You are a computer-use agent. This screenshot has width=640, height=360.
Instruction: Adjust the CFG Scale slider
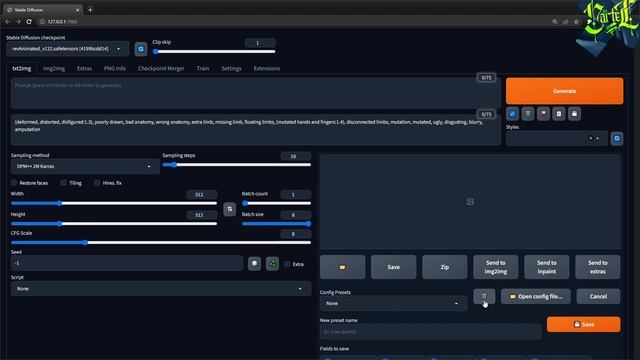(x=161, y=242)
